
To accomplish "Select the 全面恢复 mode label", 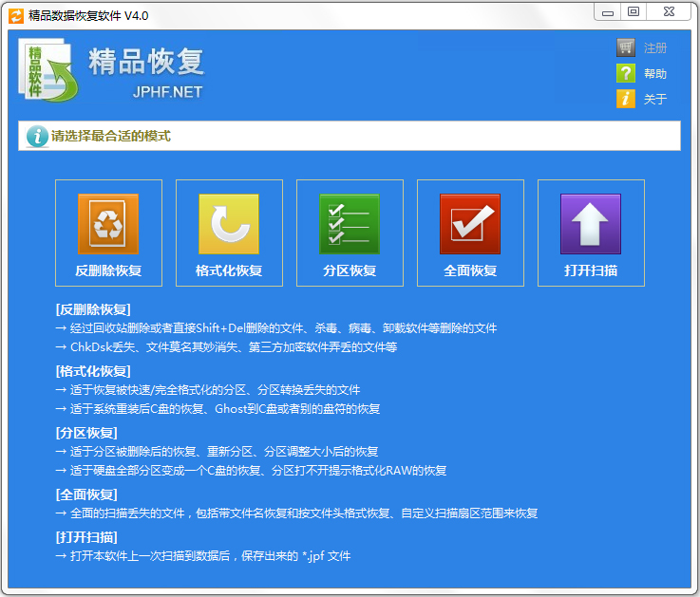I will click(470, 271).
